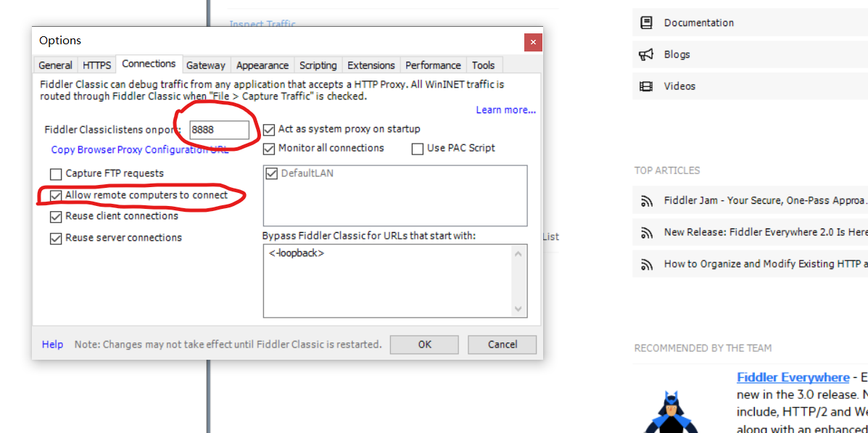Click Copy Browser Proxy Configuration URL link
Image resolution: width=868 pixels, height=433 pixels.
pyautogui.click(x=139, y=149)
